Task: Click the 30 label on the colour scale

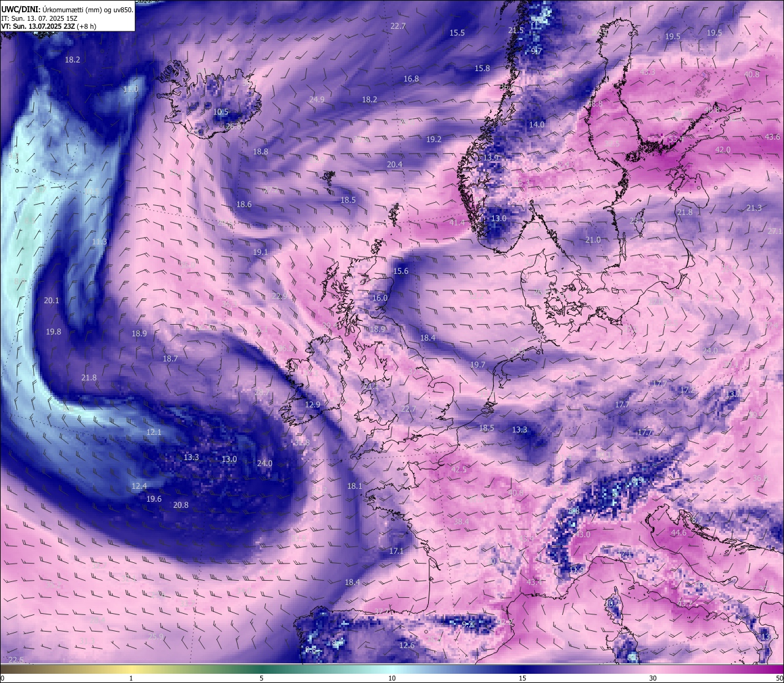Action: (653, 678)
